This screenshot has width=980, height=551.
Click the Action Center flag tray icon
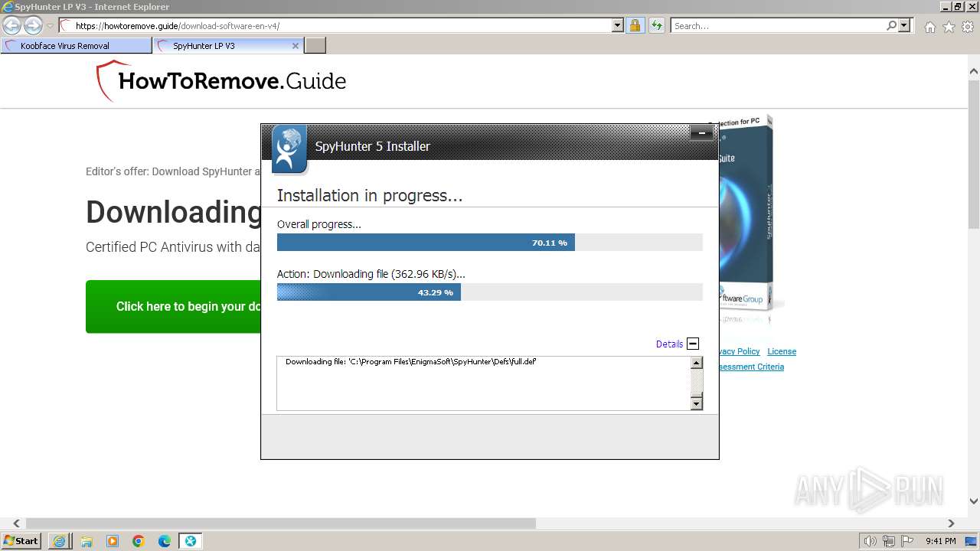click(907, 541)
